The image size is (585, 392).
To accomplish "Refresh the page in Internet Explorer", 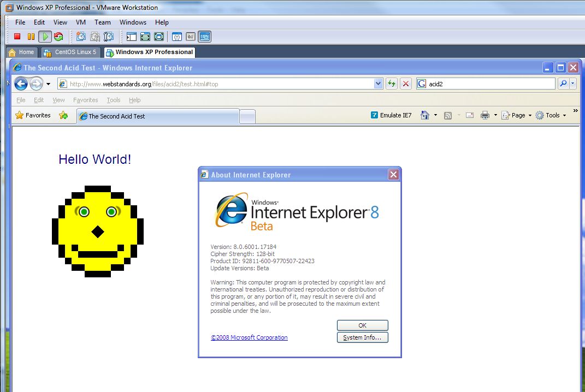I will click(x=392, y=84).
